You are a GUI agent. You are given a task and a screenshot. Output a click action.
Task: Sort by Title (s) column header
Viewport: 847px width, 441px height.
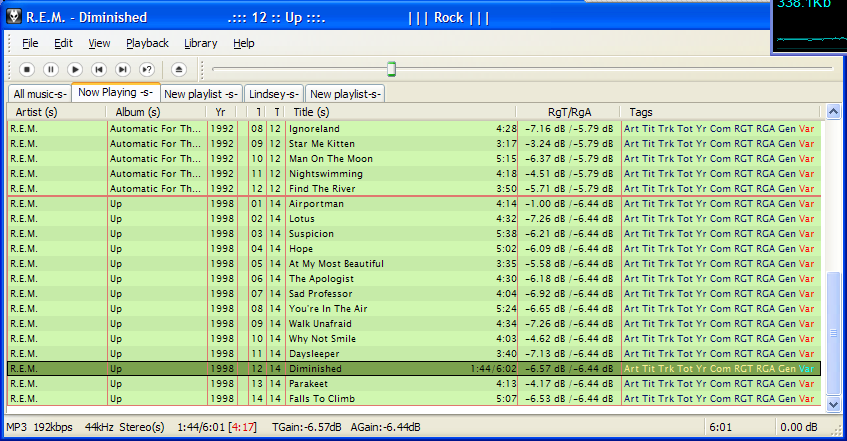400,112
